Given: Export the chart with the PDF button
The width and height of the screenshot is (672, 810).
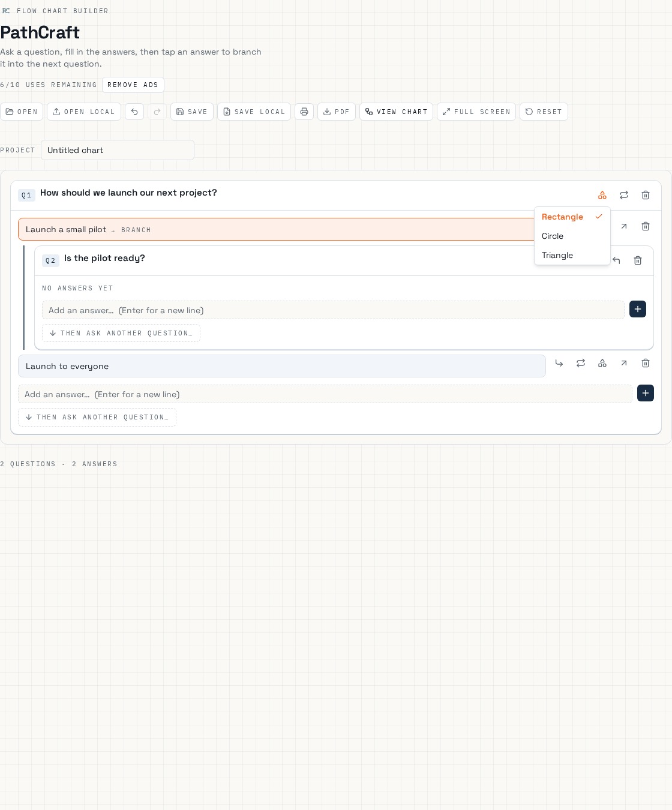Looking at the screenshot, I should coord(337,112).
